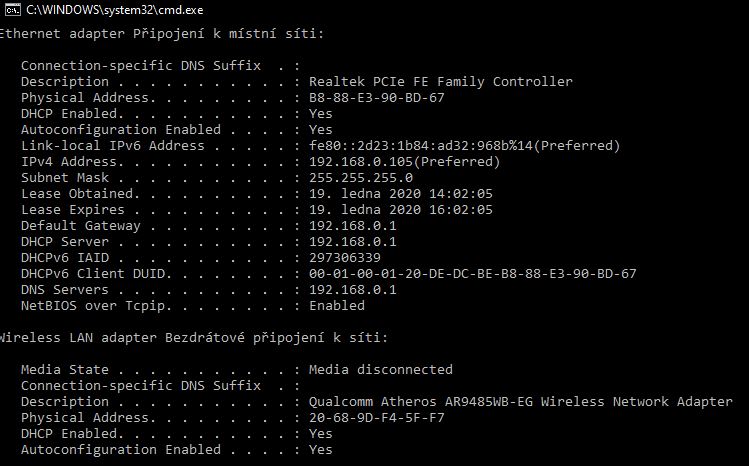The height and width of the screenshot is (466, 749).
Task: Click the Ethernet physical address B8-88-E3-90-BD-67
Action: [377, 98]
